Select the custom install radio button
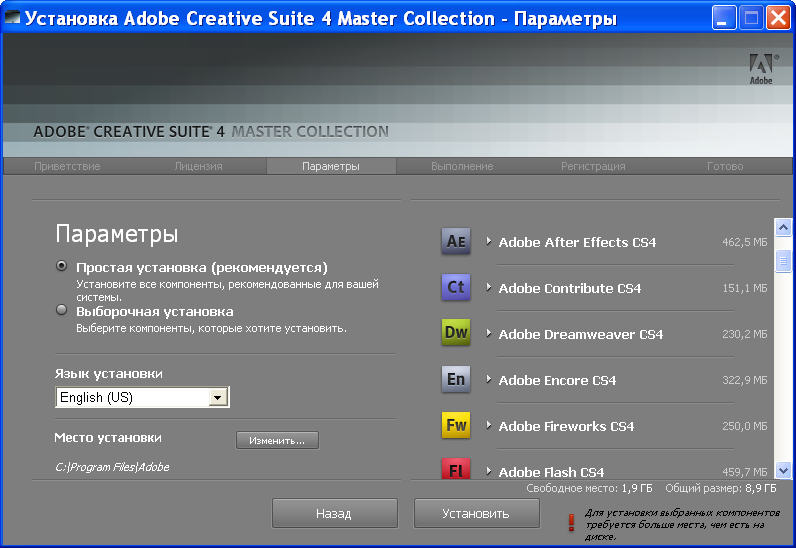Viewport: 796px width, 548px height. point(61,309)
